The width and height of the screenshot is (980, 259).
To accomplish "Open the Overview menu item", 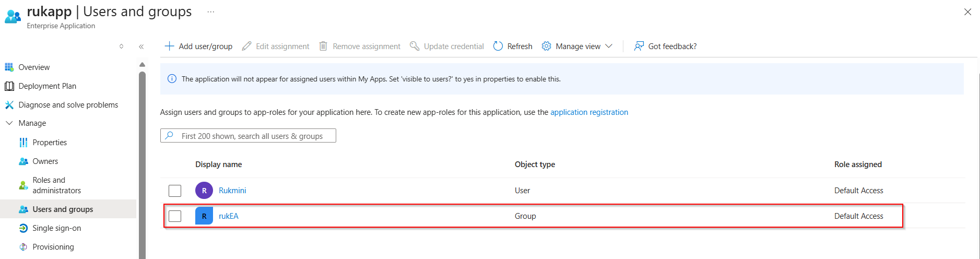I will point(34,67).
